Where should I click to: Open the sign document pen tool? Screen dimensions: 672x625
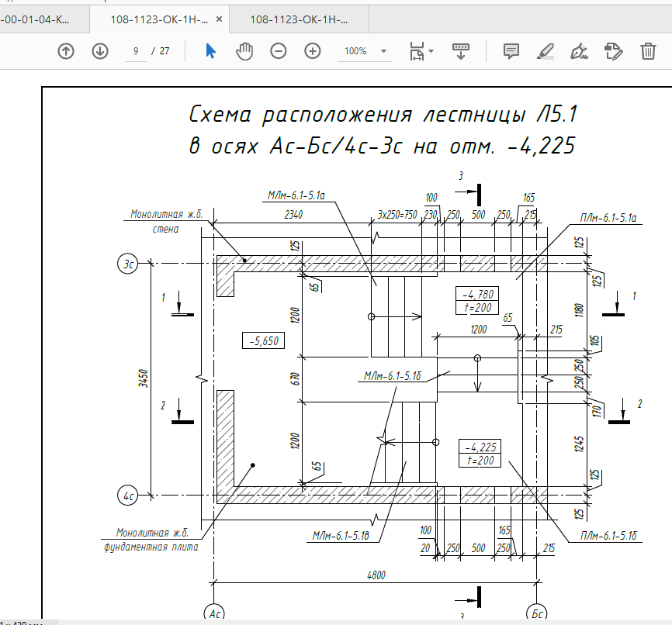coord(579,51)
